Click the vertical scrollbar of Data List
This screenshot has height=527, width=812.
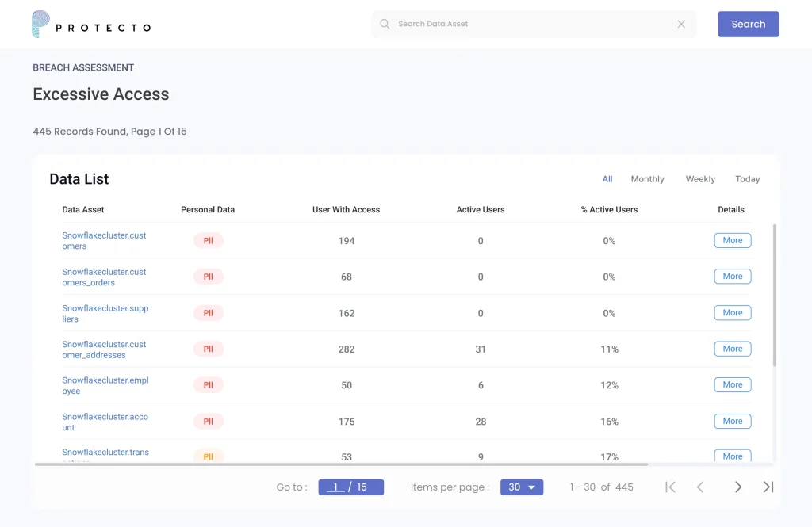pyautogui.click(x=775, y=293)
